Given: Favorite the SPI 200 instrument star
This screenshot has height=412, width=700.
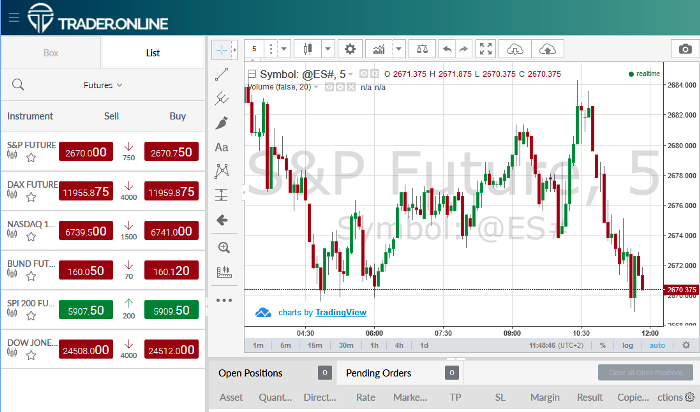Looking at the screenshot, I should pos(31,316).
